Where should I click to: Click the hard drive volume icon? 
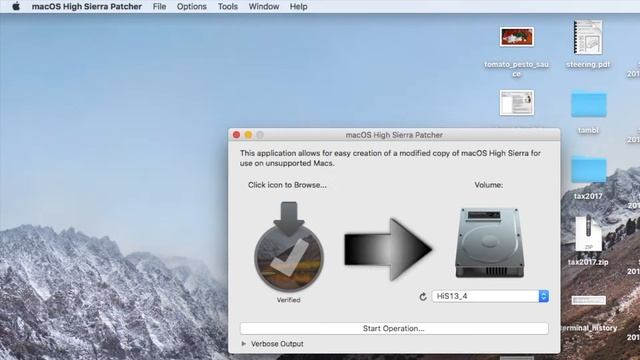click(489, 243)
